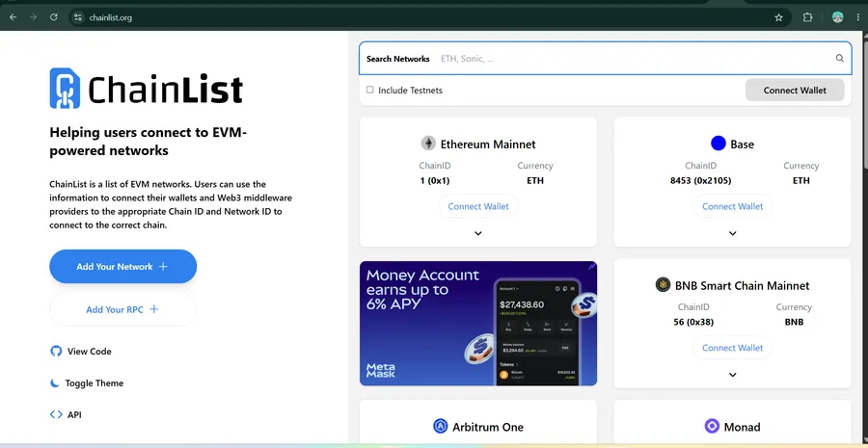The height and width of the screenshot is (448, 868).
Task: Click the plus icon in Add Your RPC
Action: (x=154, y=309)
